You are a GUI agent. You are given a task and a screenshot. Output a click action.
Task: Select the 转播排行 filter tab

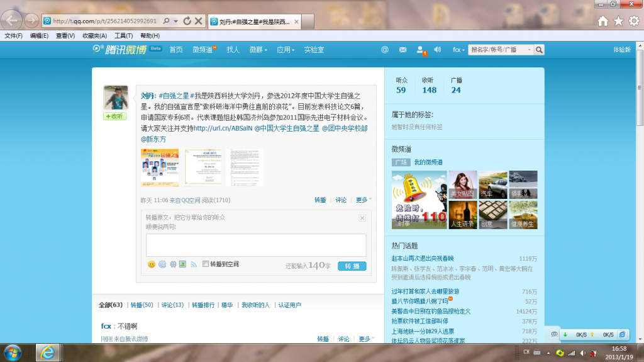click(203, 305)
